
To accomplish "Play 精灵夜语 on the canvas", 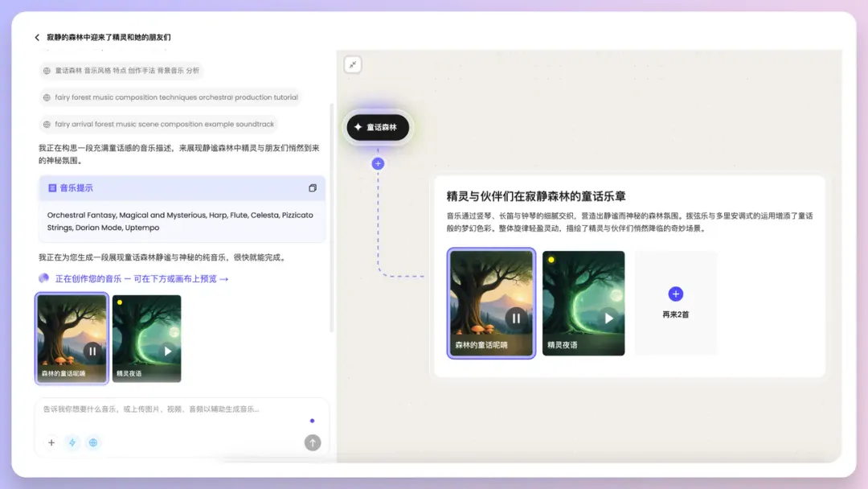I will click(x=608, y=318).
